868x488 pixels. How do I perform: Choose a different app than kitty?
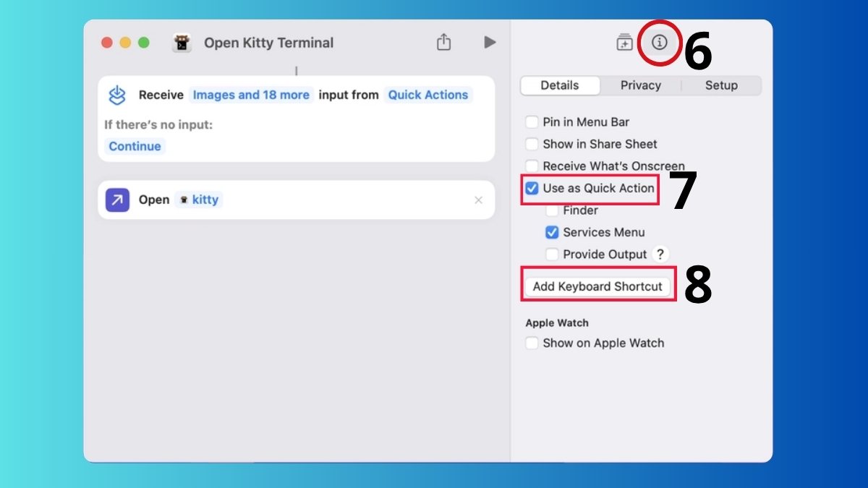tap(199, 200)
